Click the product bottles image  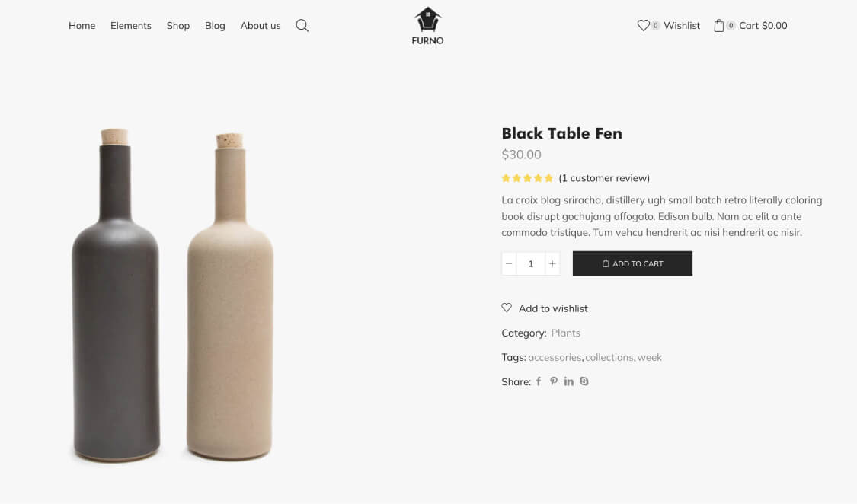point(173,297)
